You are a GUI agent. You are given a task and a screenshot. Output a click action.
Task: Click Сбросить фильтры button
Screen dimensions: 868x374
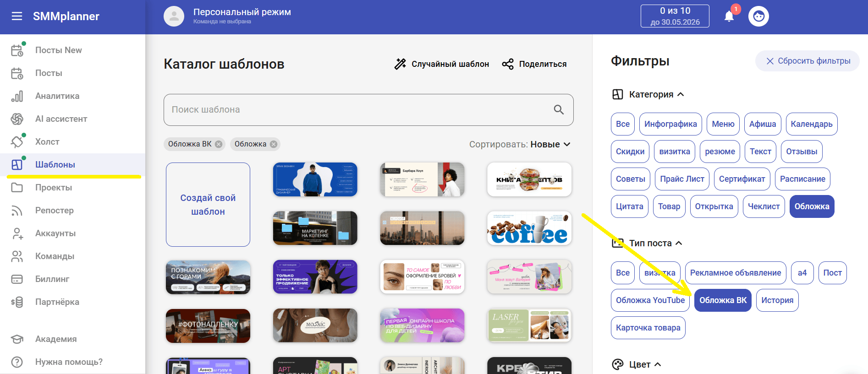808,61
